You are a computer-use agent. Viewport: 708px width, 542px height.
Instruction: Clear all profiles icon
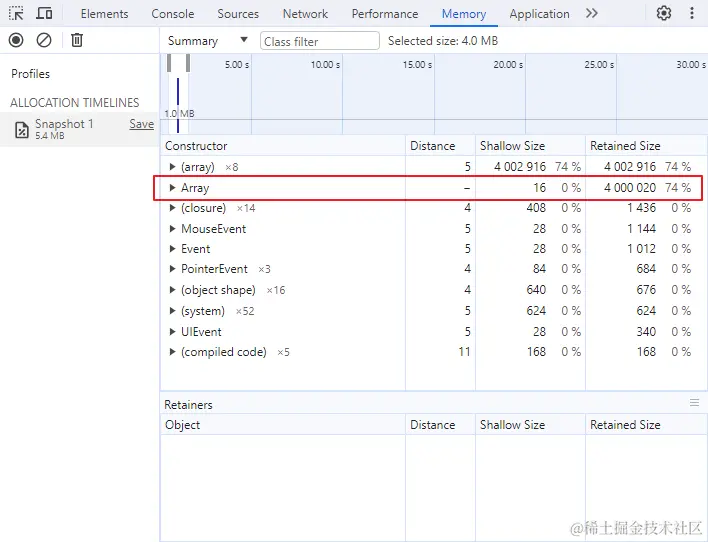tap(44, 40)
